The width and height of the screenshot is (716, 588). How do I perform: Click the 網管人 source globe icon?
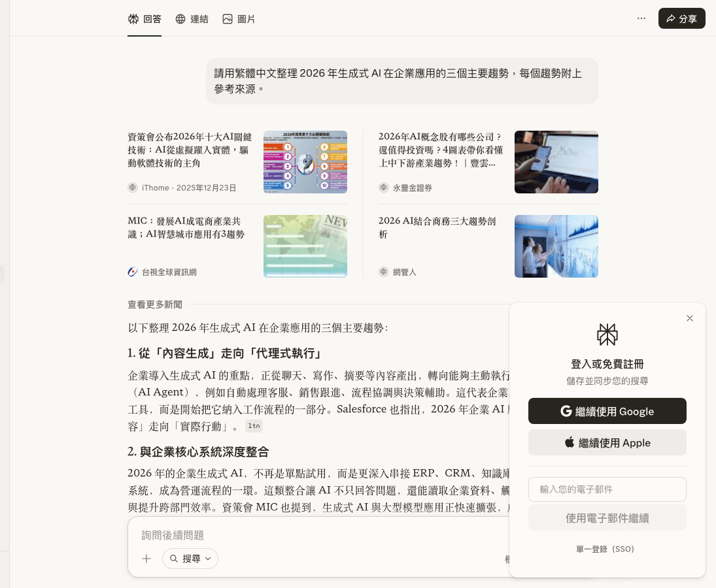(x=384, y=272)
